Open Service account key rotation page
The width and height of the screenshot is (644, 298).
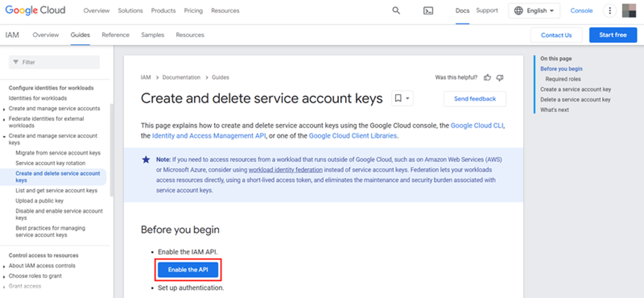pos(50,163)
